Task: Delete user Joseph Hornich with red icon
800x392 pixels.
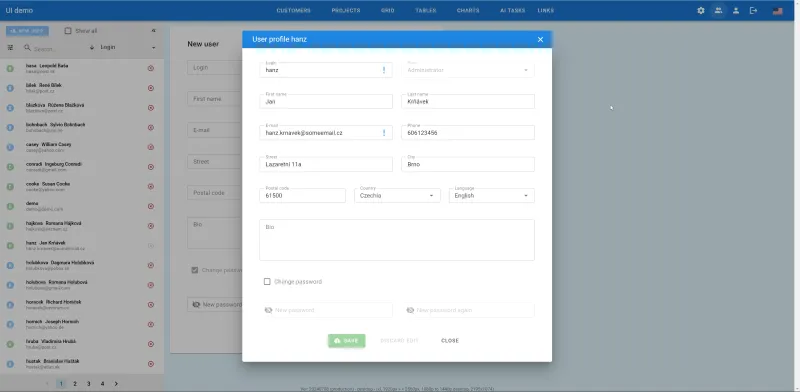Action: point(151,324)
